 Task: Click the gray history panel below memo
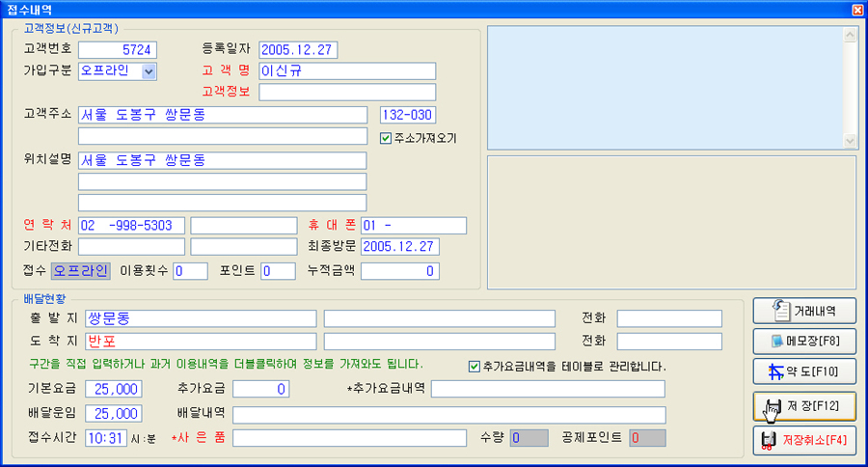click(671, 222)
